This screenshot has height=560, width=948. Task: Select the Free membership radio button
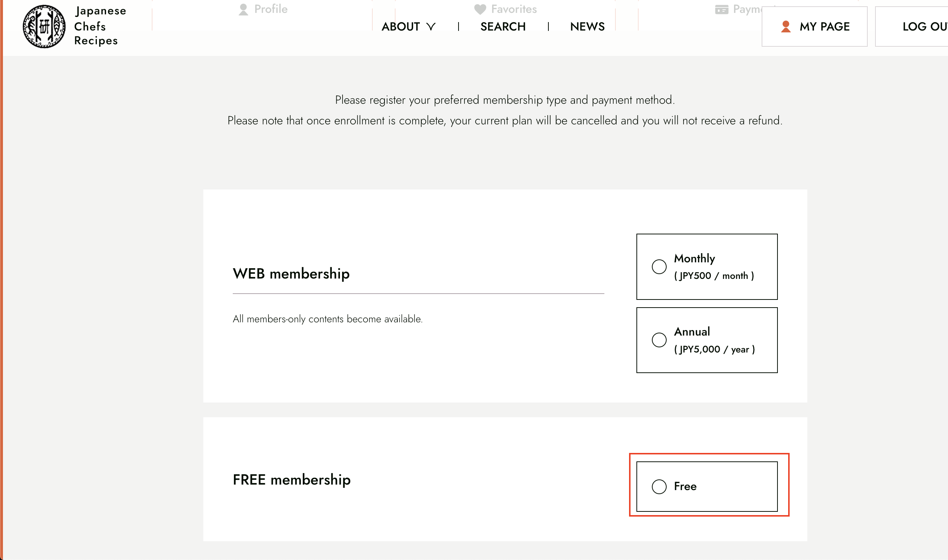click(x=659, y=486)
